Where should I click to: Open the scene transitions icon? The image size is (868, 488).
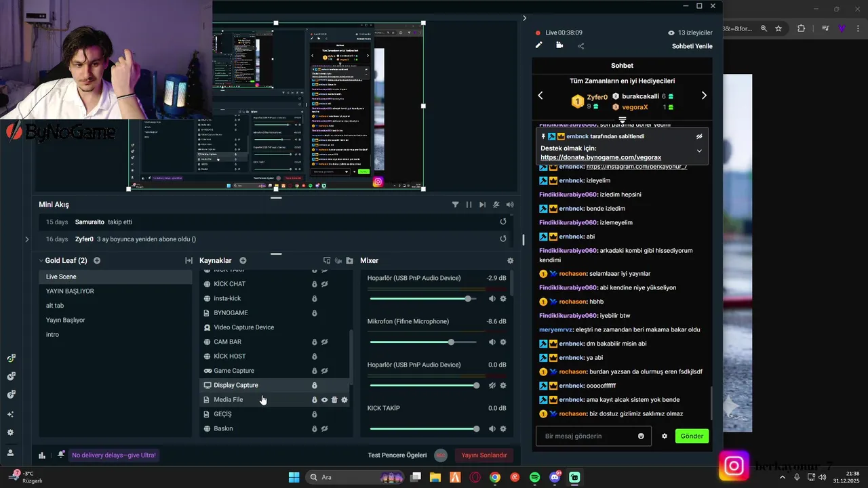click(189, 260)
